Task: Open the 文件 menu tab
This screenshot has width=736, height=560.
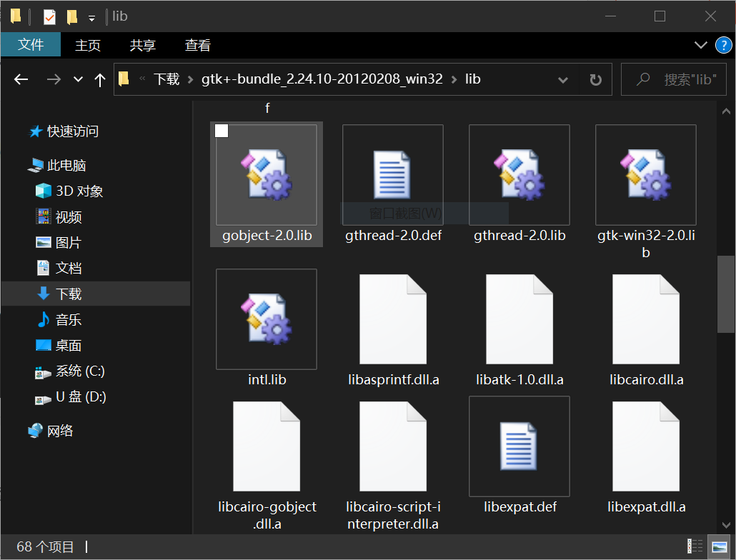Action: [31, 45]
